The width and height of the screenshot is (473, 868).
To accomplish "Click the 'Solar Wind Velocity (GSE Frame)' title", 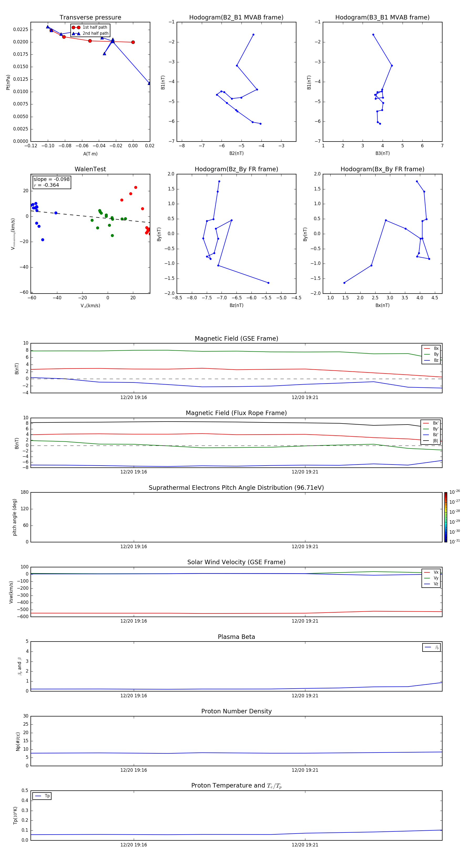I will tap(236, 562).
